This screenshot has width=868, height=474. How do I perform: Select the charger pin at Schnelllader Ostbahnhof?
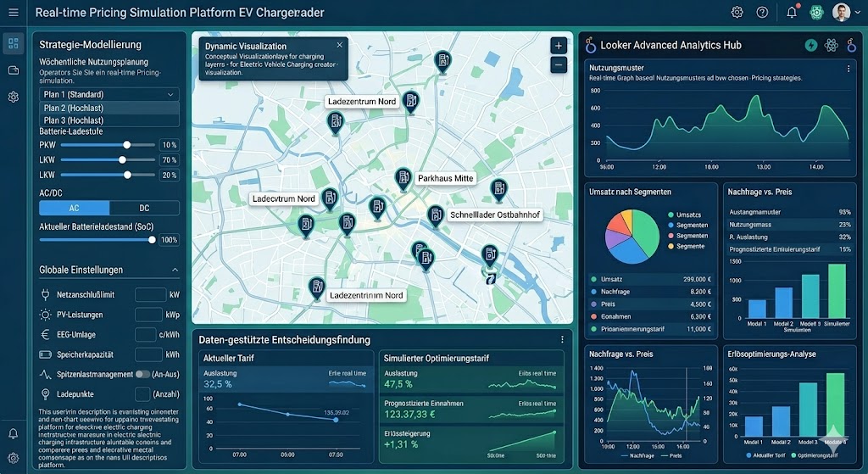click(x=436, y=216)
